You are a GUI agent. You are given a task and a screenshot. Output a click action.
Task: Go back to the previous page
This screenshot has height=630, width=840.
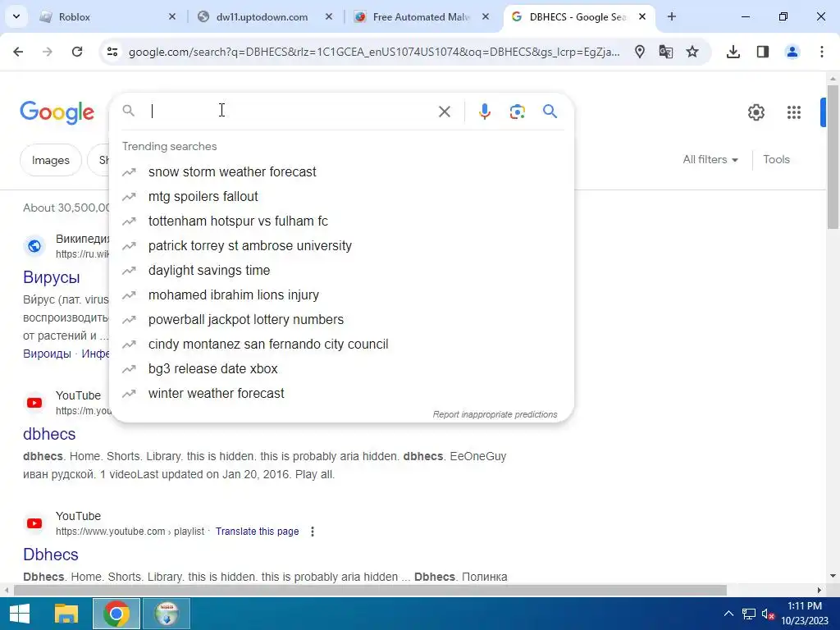[18, 52]
